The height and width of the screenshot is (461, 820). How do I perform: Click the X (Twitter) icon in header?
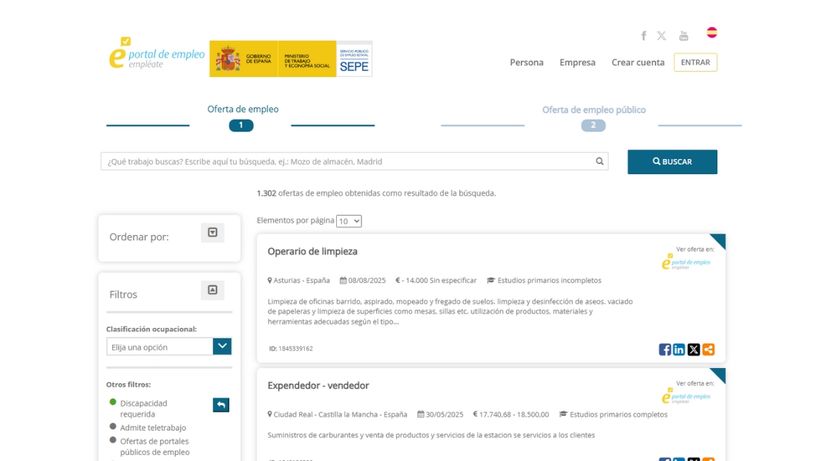coord(662,36)
